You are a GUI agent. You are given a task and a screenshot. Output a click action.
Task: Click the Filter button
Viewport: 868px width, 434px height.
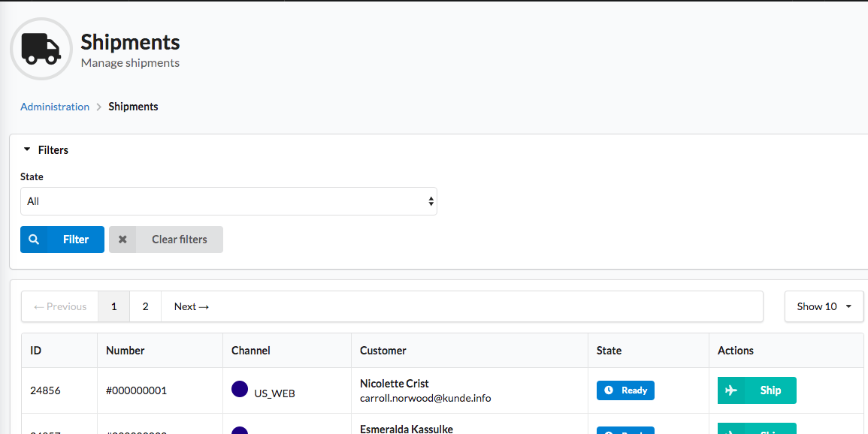click(x=62, y=240)
